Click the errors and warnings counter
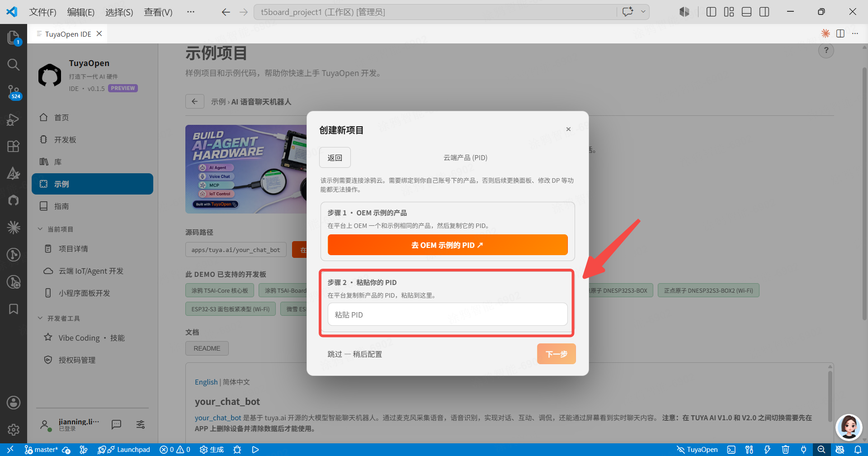The height and width of the screenshot is (456, 868). point(175,450)
